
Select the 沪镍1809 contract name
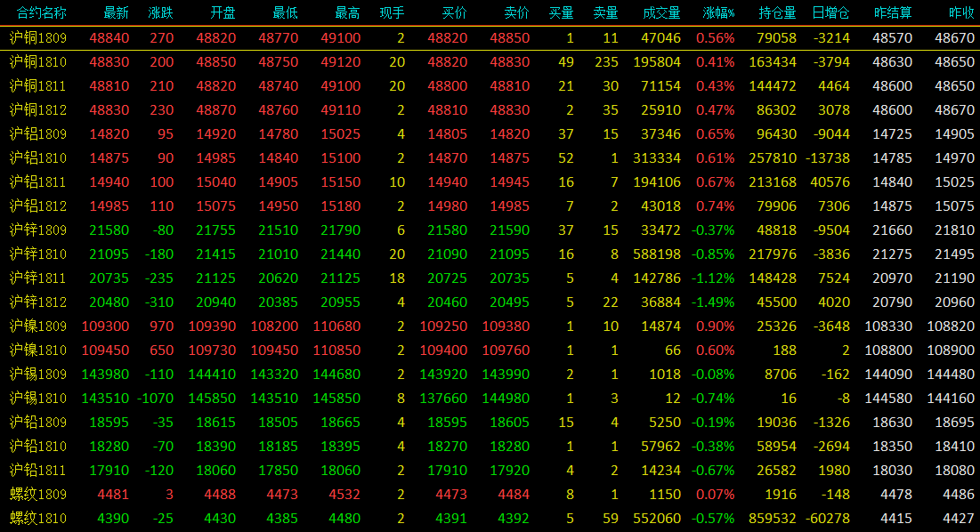(38, 326)
